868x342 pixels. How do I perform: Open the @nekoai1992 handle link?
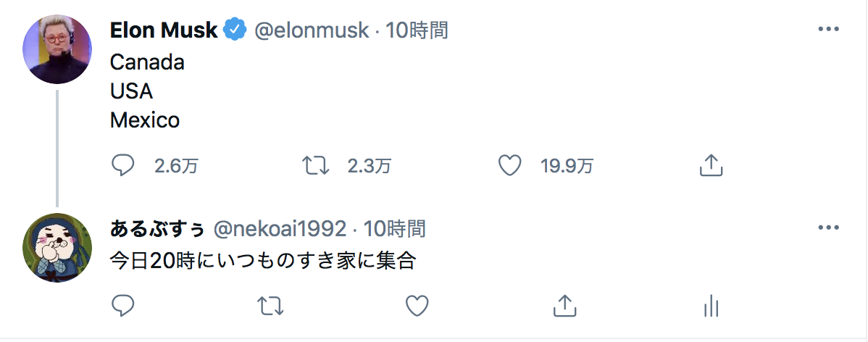coord(280,228)
